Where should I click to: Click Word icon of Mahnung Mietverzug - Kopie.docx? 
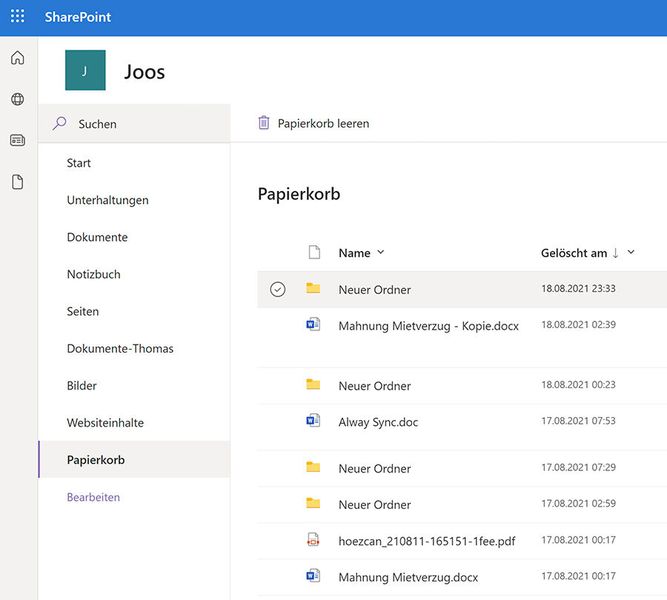(313, 325)
